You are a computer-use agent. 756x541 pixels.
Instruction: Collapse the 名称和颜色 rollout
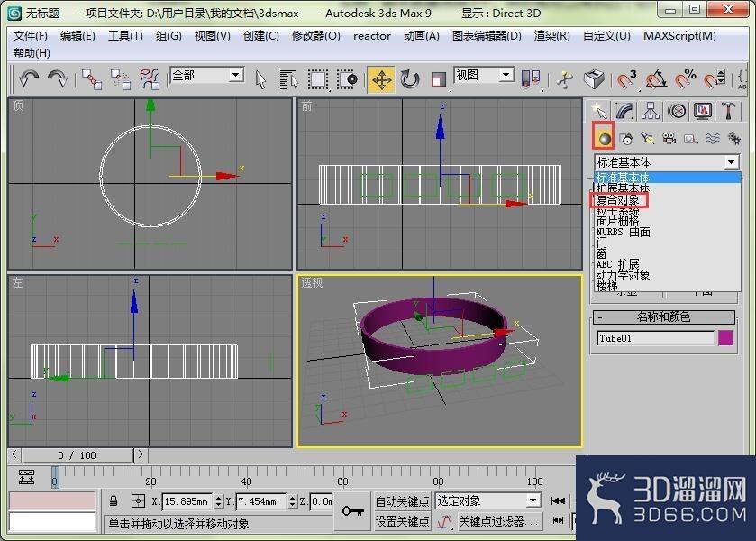(x=663, y=317)
